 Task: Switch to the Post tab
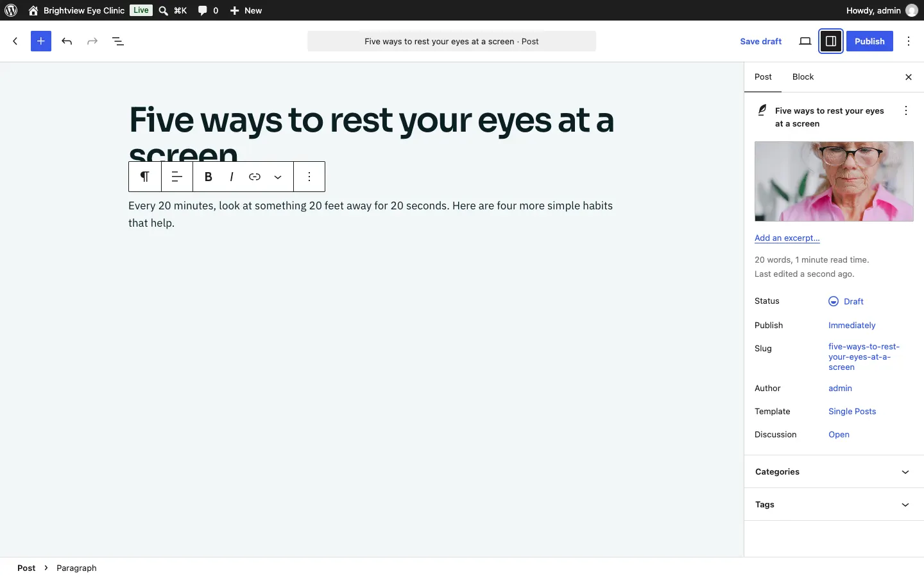(x=763, y=77)
